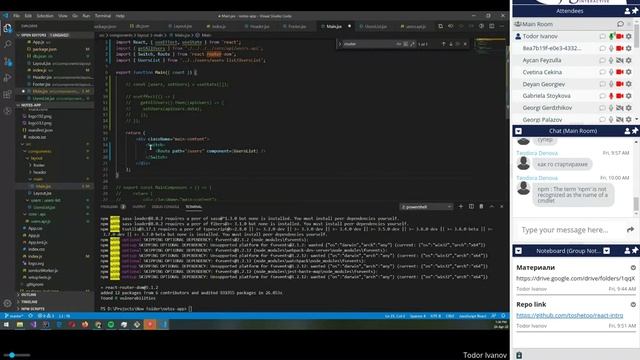Expand replace toggle in the find widget
Viewport: 640px width, 360px height.
click(x=340, y=44)
